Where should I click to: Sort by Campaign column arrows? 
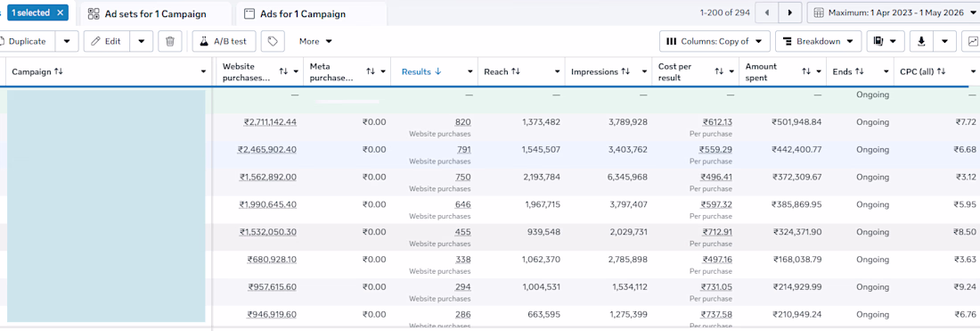pos(59,72)
